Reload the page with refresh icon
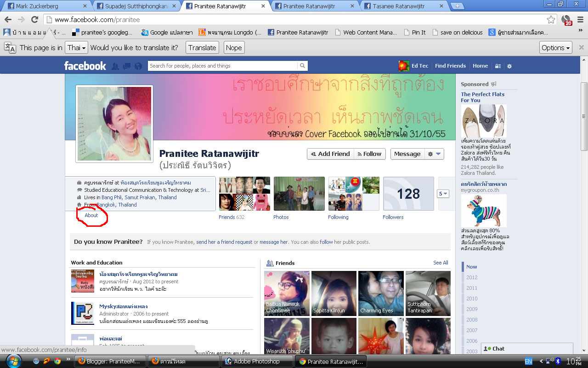The image size is (588, 368). pyautogui.click(x=34, y=20)
